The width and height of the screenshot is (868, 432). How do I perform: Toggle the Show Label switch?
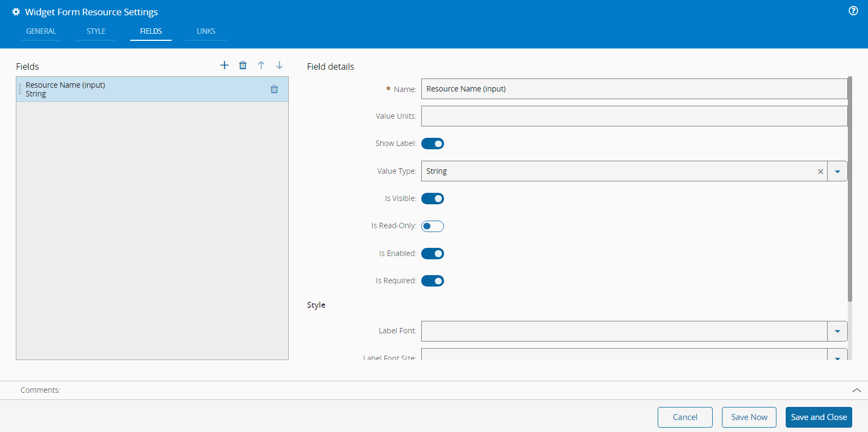[433, 144]
